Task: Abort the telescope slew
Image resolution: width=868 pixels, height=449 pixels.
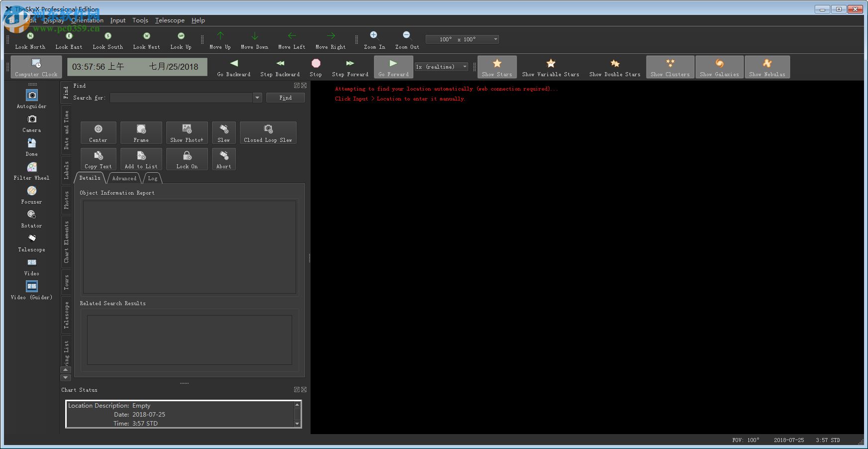Action: click(223, 159)
